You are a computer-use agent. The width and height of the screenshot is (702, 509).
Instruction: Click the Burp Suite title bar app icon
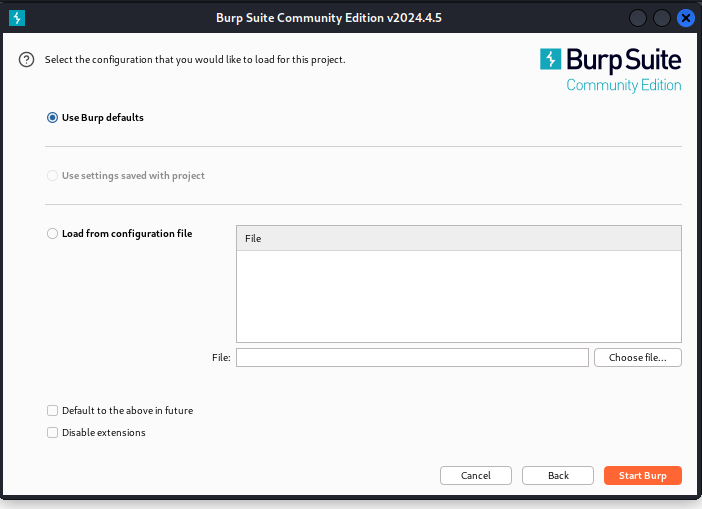(x=17, y=18)
